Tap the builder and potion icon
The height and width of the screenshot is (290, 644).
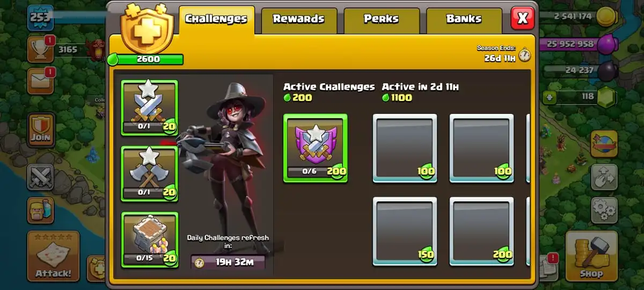coord(41,211)
